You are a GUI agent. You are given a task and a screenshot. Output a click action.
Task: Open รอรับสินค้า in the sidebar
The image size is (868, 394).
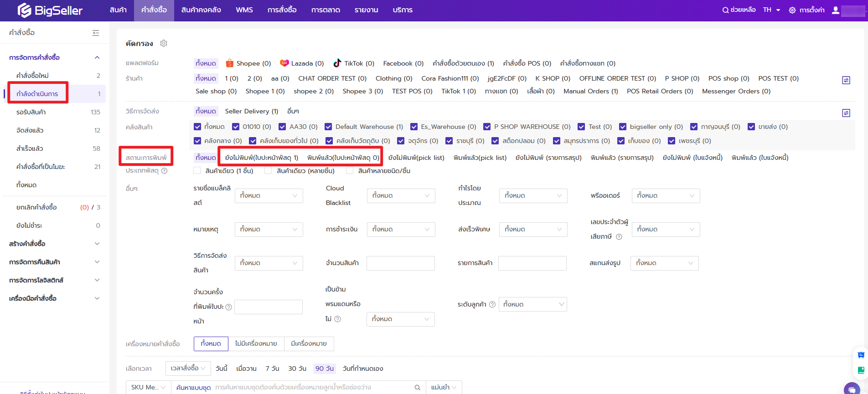tap(31, 112)
